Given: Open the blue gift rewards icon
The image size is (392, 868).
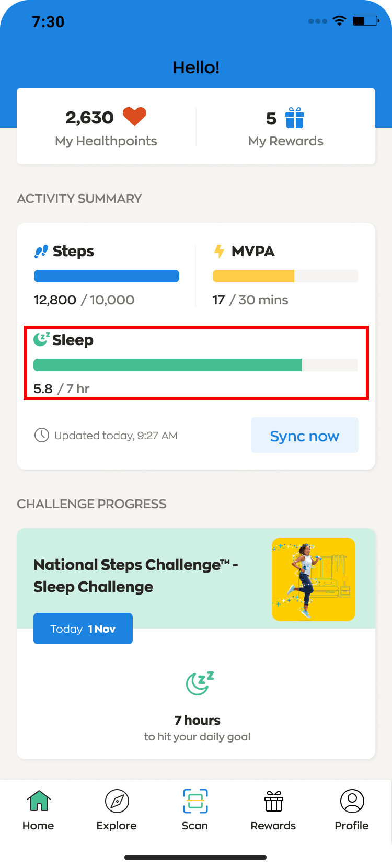Looking at the screenshot, I should tap(295, 118).
